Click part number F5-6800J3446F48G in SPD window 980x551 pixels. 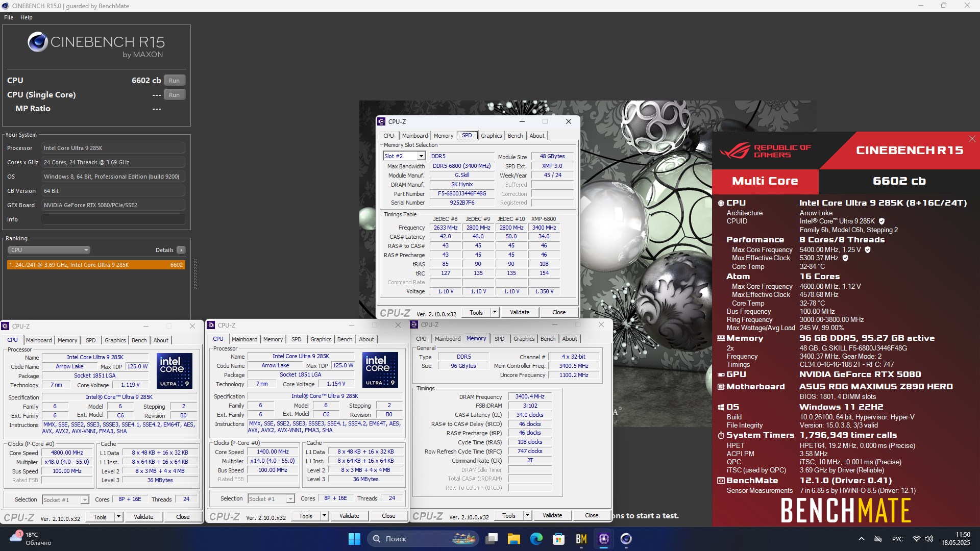[462, 193]
